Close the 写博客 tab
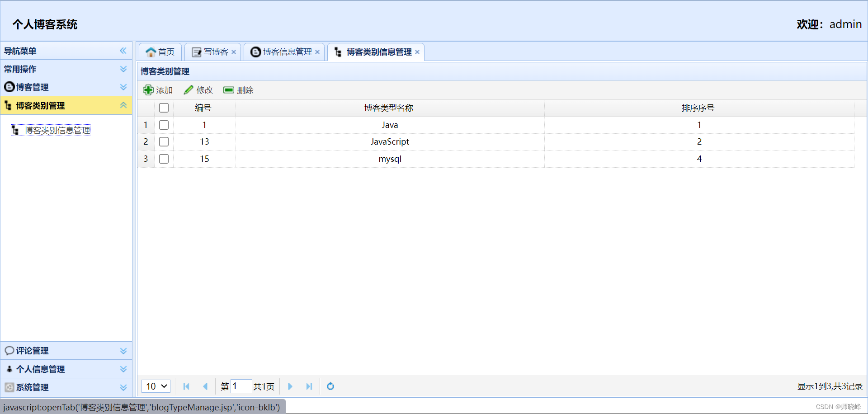Viewport: 868px width, 414px height. pyautogui.click(x=234, y=52)
